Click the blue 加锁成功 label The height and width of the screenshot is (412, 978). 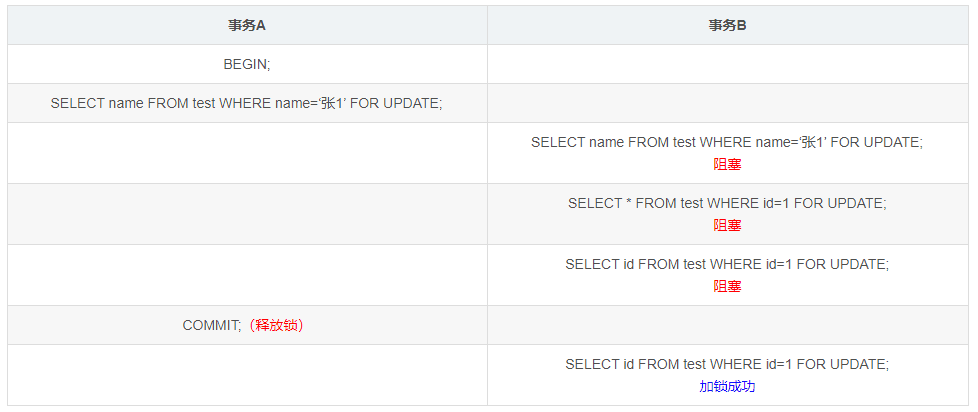pyautogui.click(x=727, y=386)
